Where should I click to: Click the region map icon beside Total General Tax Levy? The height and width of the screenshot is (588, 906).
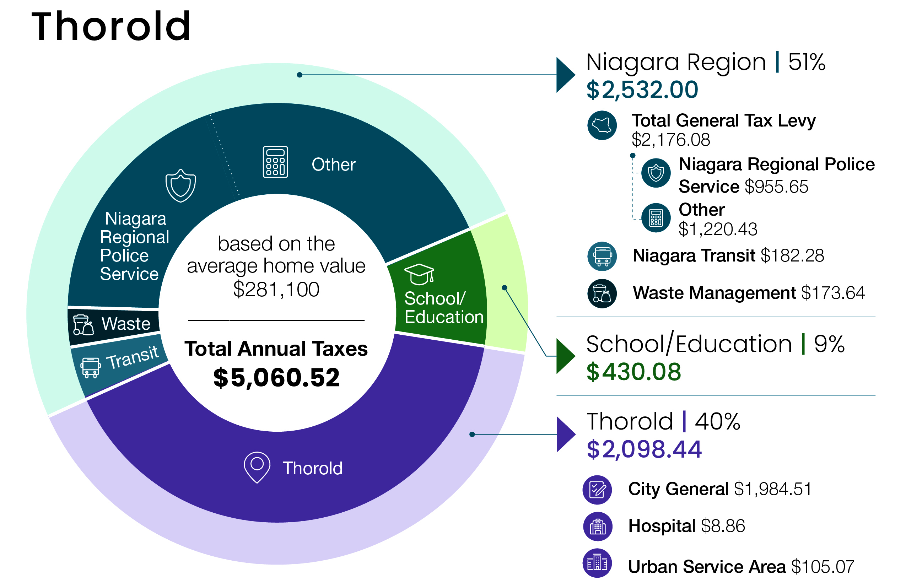602,125
